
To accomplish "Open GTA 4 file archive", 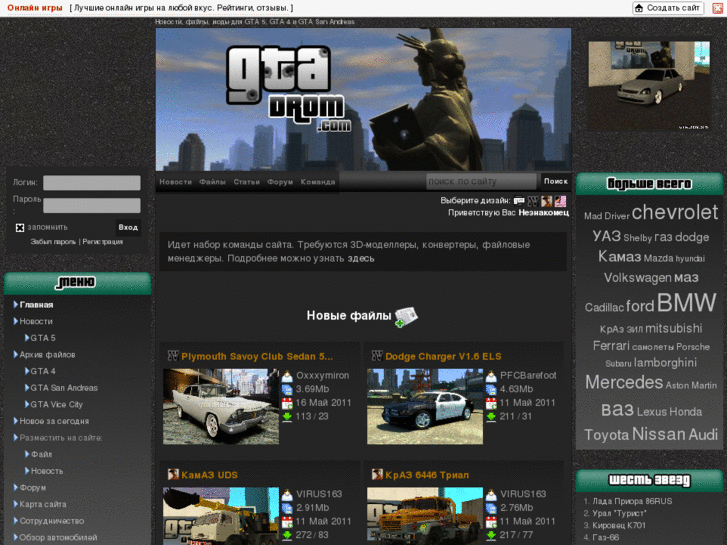I will tap(43, 372).
